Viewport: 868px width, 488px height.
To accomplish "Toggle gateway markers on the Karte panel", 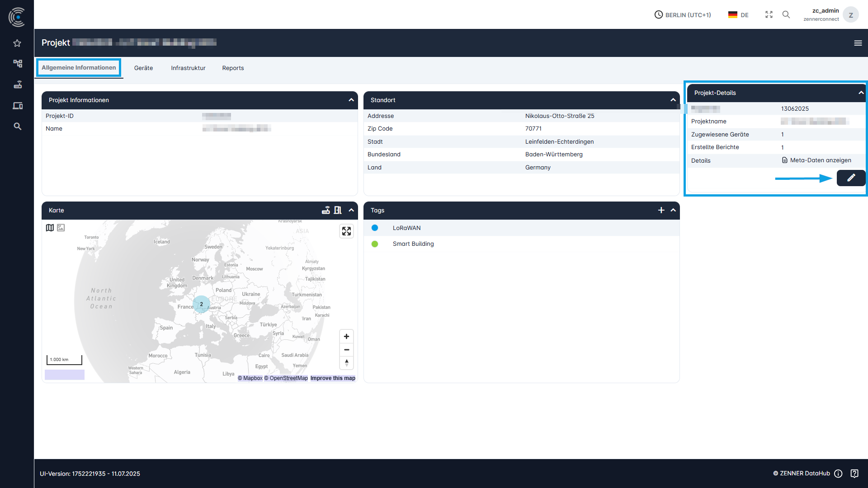I will point(326,210).
